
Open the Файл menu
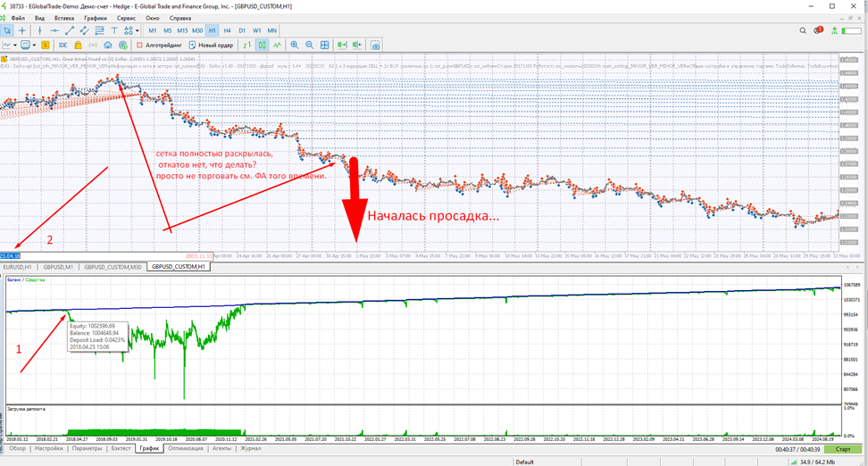tap(18, 18)
